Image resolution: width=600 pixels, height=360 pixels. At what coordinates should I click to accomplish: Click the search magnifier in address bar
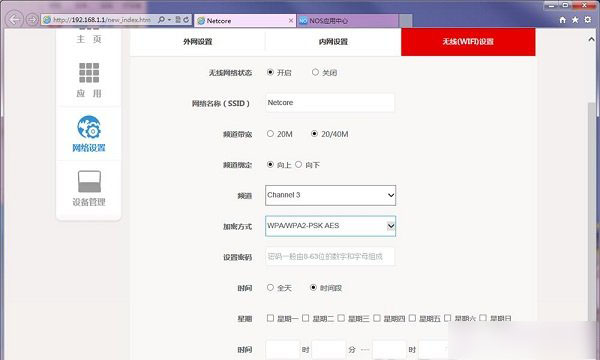[x=161, y=20]
